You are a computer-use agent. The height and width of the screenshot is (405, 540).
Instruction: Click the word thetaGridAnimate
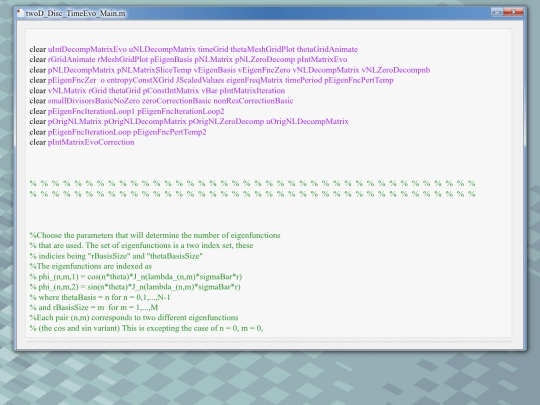[x=327, y=49]
